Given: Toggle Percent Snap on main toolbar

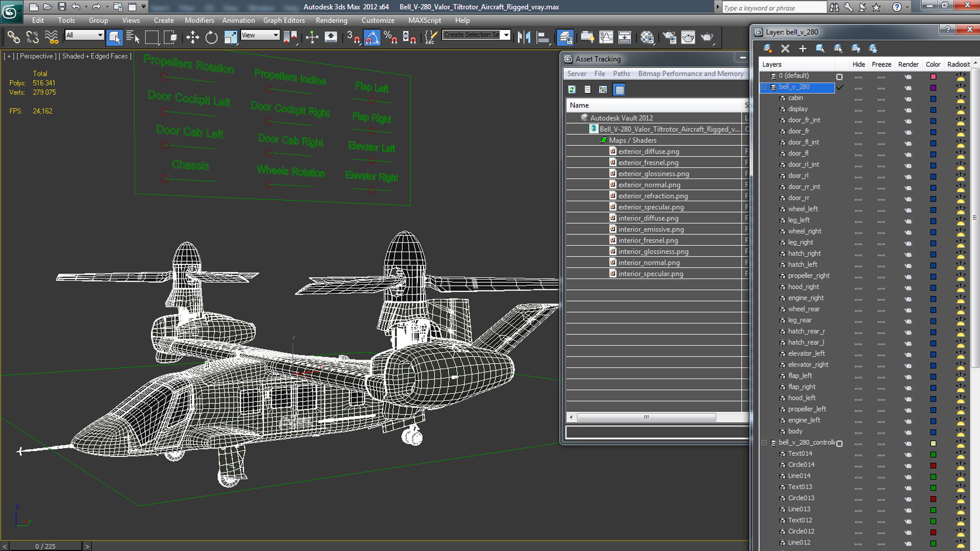Looking at the screenshot, I should point(391,37).
